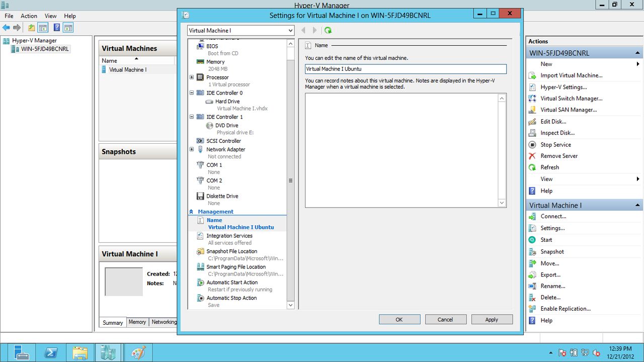The height and width of the screenshot is (362, 644).
Task: Select the DVD Drive entry
Action: (x=226, y=126)
